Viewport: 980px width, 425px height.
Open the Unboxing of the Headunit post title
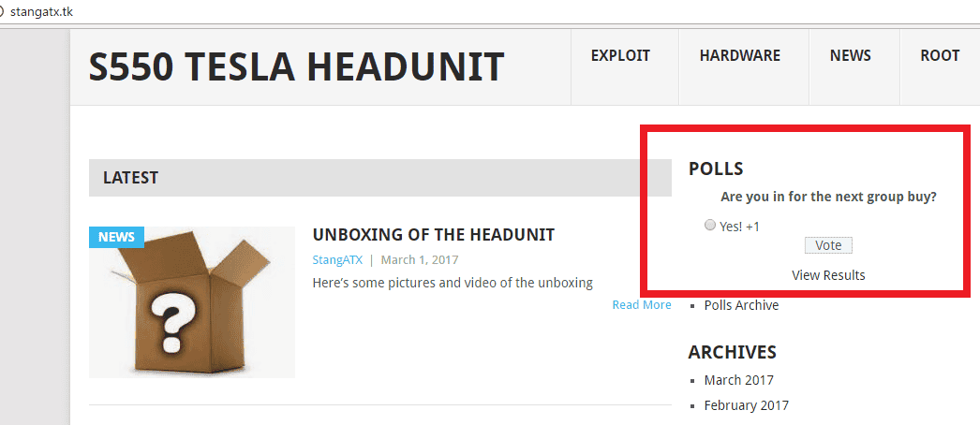click(433, 235)
